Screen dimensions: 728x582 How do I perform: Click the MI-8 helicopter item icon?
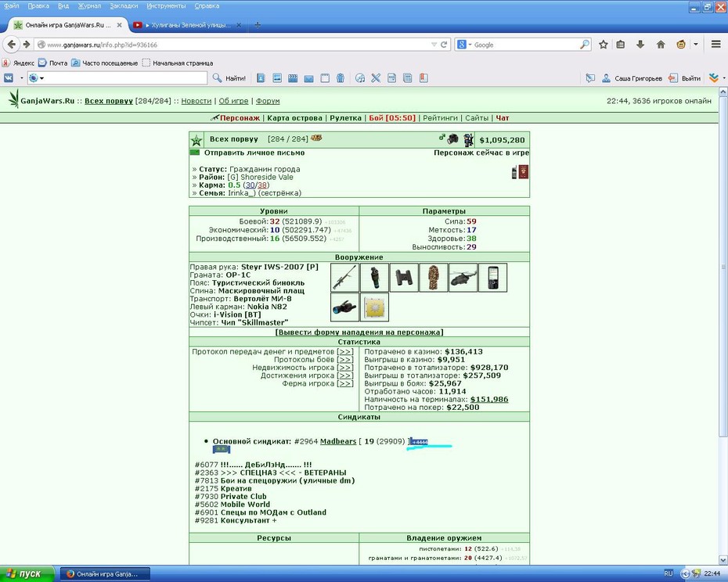tap(463, 278)
